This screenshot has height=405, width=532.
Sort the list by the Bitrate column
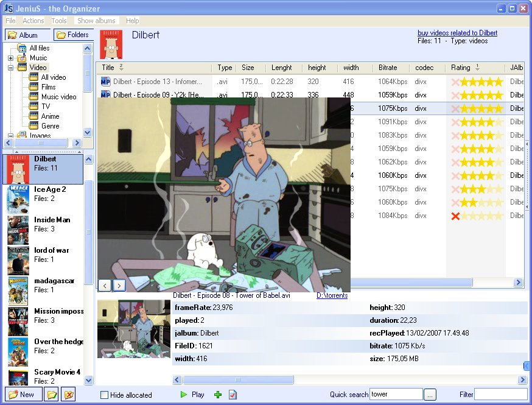(391, 68)
